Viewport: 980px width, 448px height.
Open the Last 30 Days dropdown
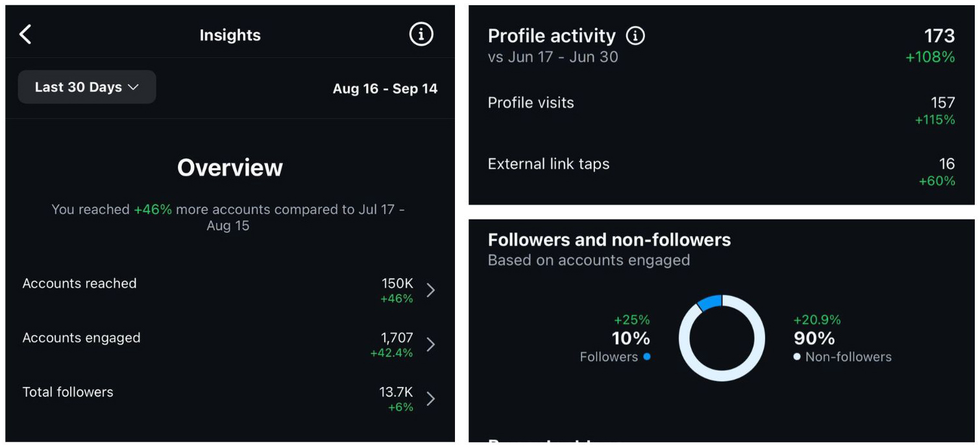tap(87, 87)
